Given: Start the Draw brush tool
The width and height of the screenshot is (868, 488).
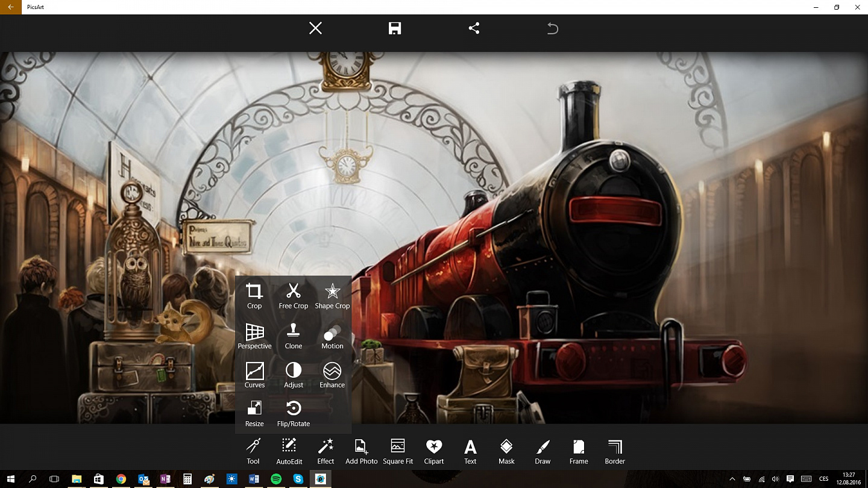Looking at the screenshot, I should (x=542, y=452).
